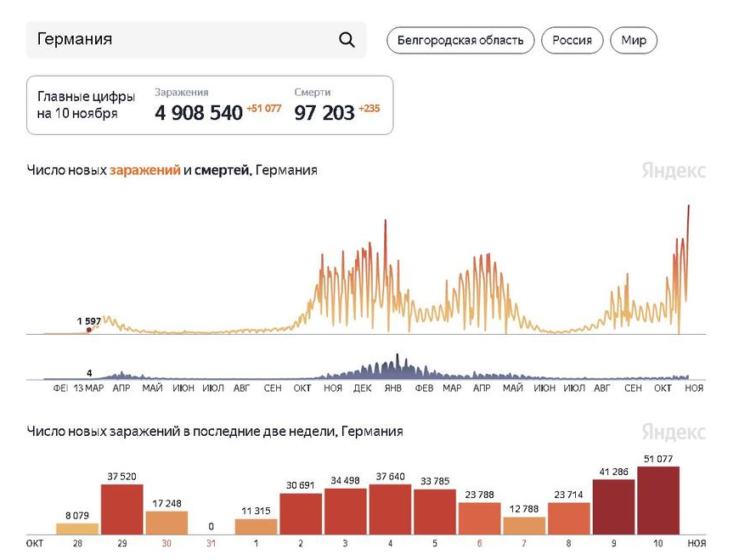Viewport: 739px width, 560px height.
Task: Click the Германия search input field
Action: [x=178, y=40]
